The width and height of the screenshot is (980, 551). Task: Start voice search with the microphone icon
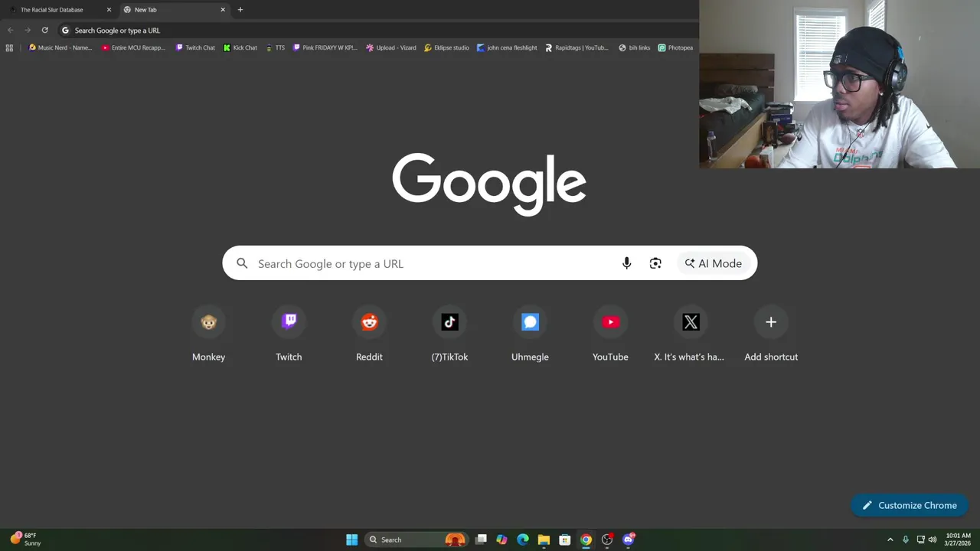pyautogui.click(x=626, y=263)
